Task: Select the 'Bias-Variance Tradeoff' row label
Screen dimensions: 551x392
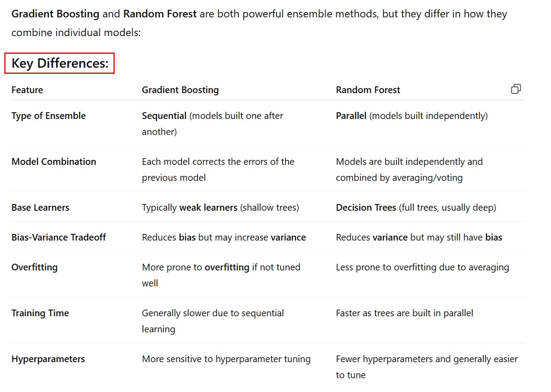Action: [58, 237]
